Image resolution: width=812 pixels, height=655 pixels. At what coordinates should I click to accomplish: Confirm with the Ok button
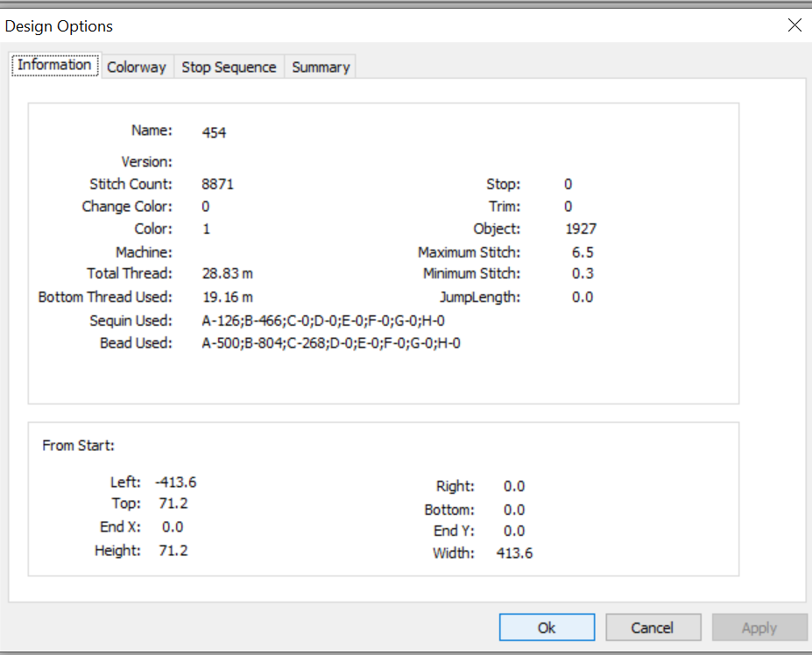click(547, 628)
